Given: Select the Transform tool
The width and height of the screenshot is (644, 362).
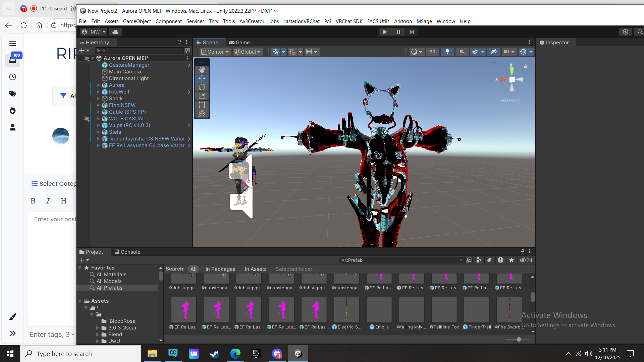Looking at the screenshot, I should click(x=202, y=113).
